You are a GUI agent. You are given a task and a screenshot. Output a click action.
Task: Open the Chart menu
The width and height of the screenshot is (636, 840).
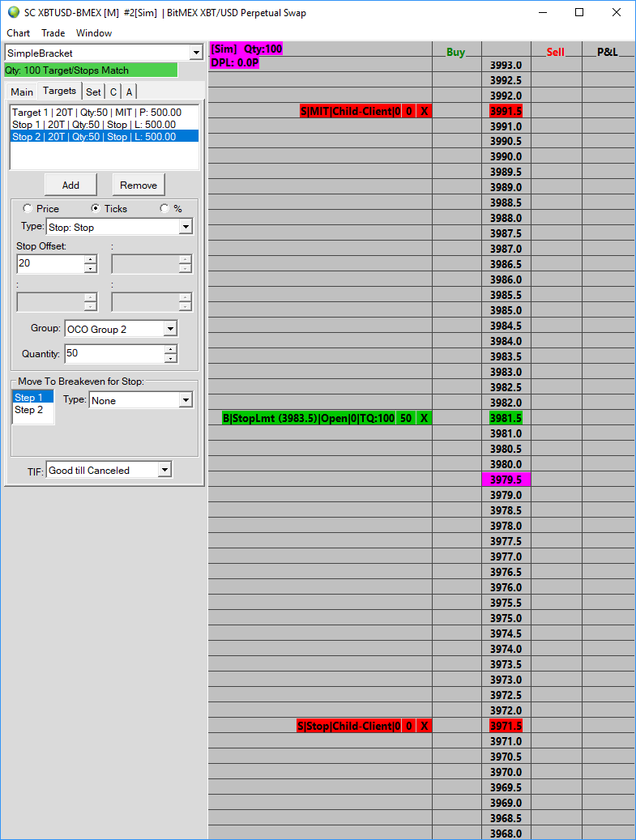pyautogui.click(x=18, y=32)
